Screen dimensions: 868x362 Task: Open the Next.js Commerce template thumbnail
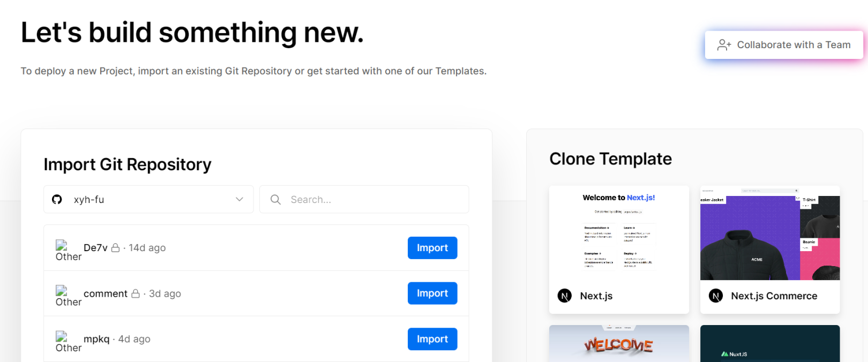[x=770, y=233]
